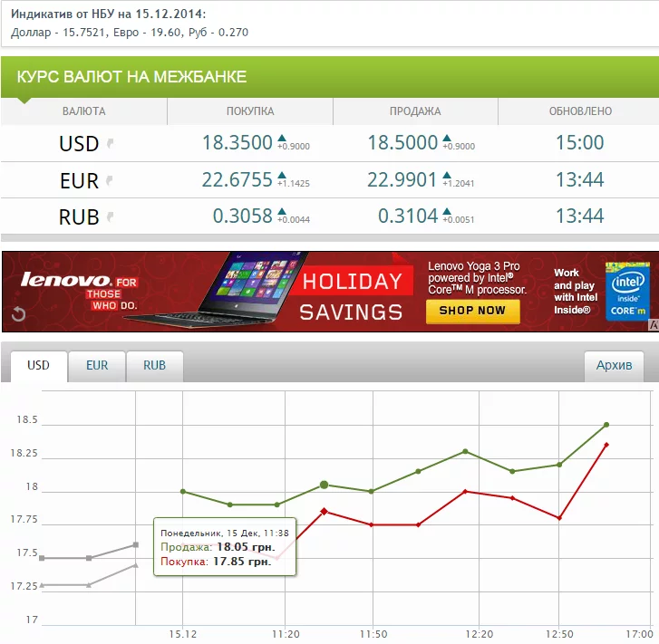The width and height of the screenshot is (659, 644).
Task: Click the Lenovo logo in the banner
Action: tap(66, 279)
